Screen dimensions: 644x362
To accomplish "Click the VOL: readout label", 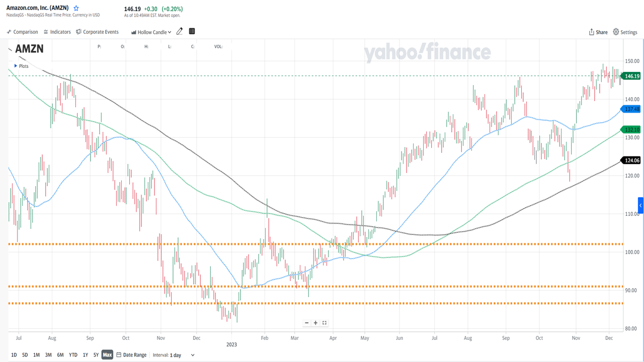I will pos(218,47).
